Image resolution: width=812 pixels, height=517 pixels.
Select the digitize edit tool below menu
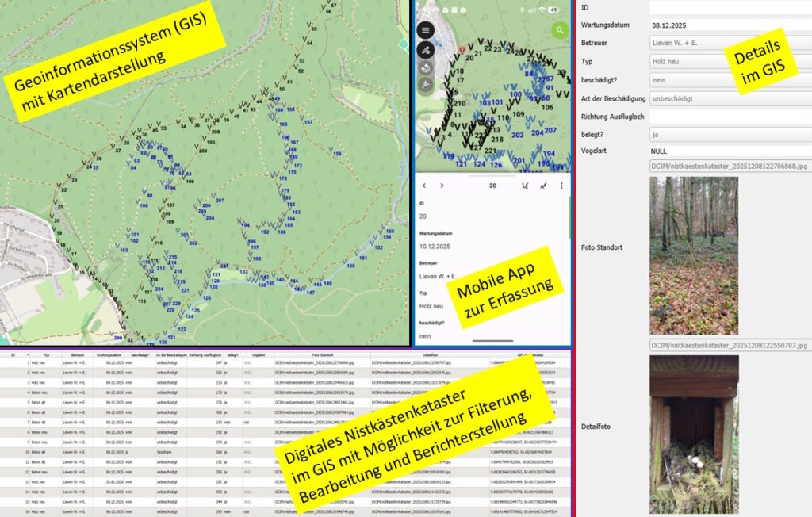(426, 49)
